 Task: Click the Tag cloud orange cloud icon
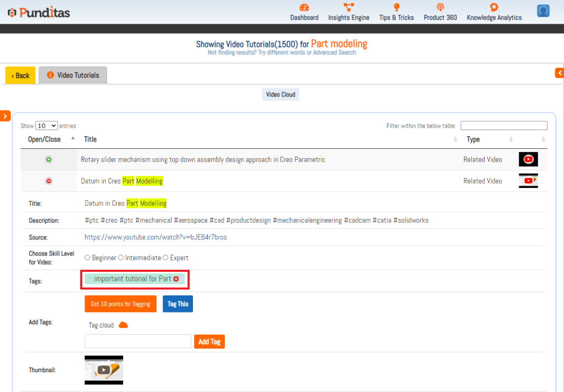point(123,325)
